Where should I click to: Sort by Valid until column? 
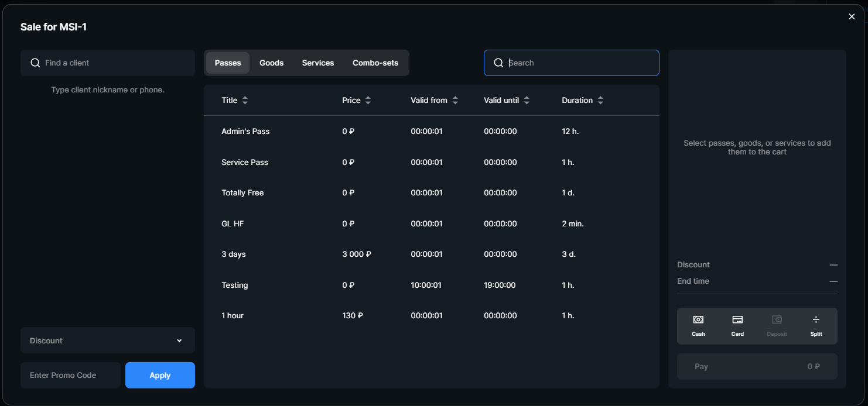[x=507, y=100]
